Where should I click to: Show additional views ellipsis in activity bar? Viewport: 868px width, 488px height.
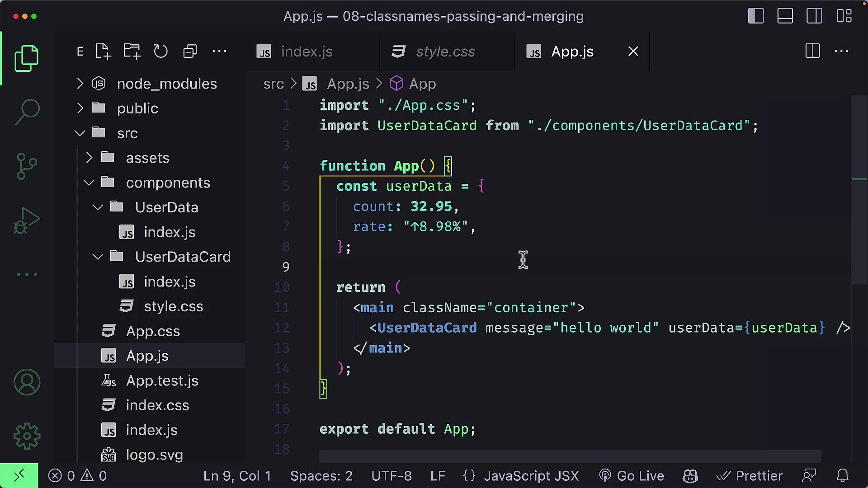pos(27,274)
